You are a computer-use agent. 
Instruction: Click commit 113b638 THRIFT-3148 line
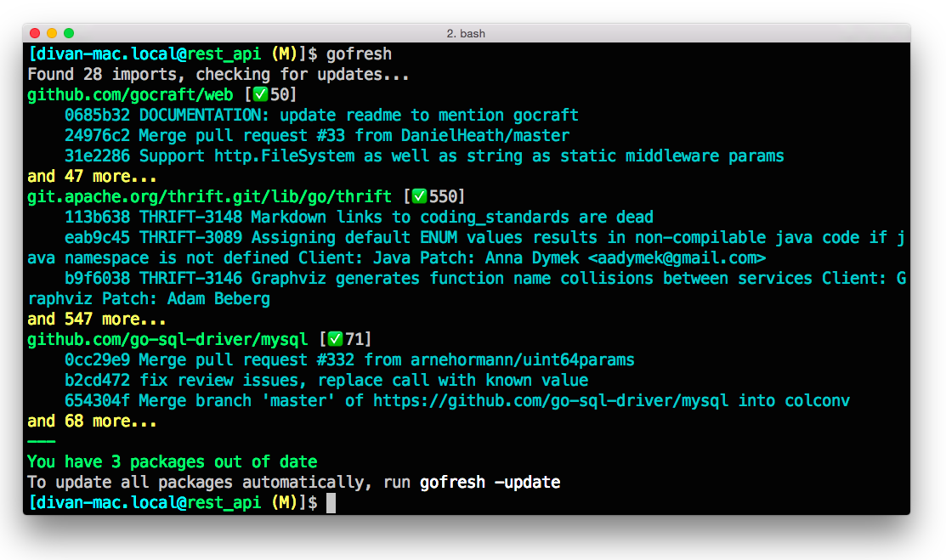click(x=359, y=218)
